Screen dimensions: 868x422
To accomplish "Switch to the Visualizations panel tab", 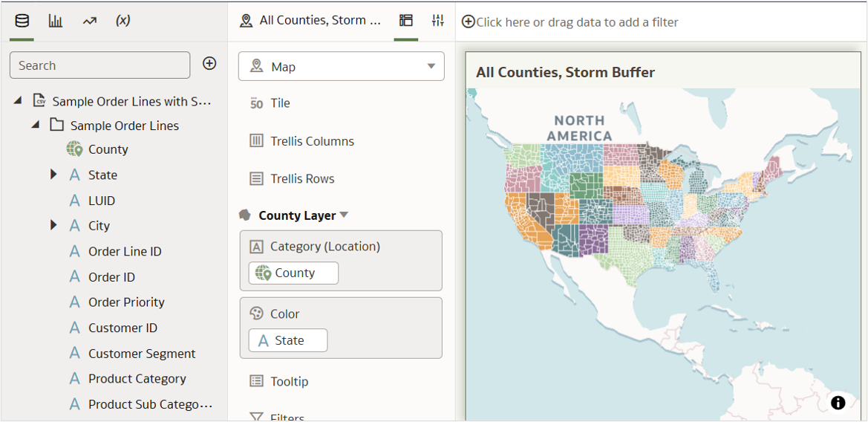I will tap(56, 22).
